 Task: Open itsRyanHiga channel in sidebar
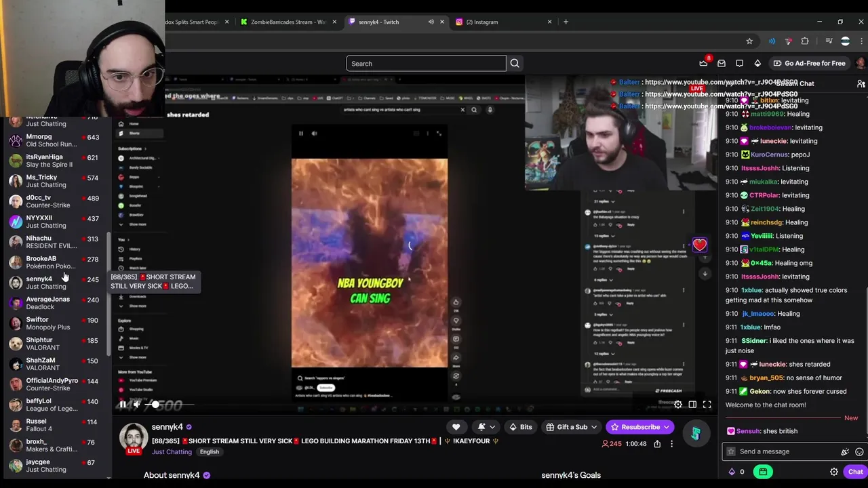54,161
